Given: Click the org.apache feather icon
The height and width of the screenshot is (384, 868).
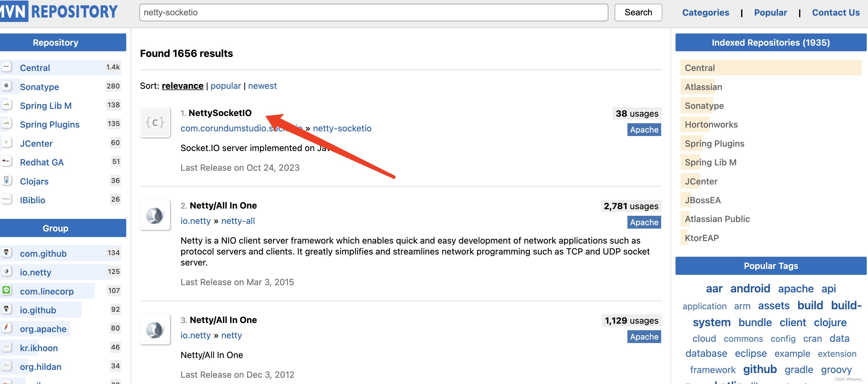Looking at the screenshot, I should tap(6, 328).
